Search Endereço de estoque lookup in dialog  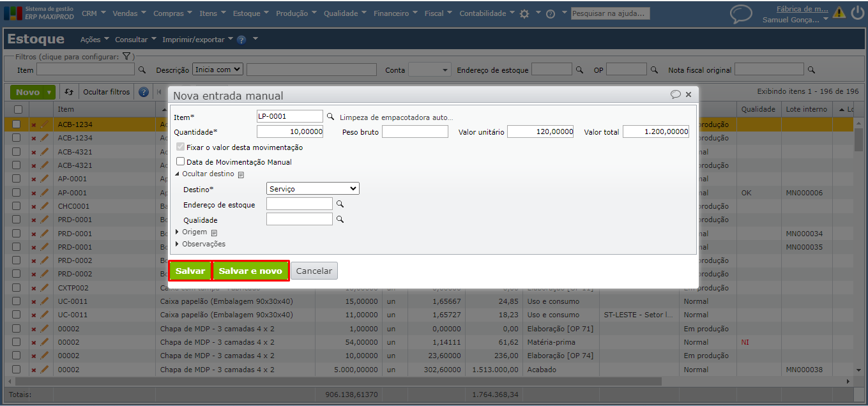tap(340, 204)
